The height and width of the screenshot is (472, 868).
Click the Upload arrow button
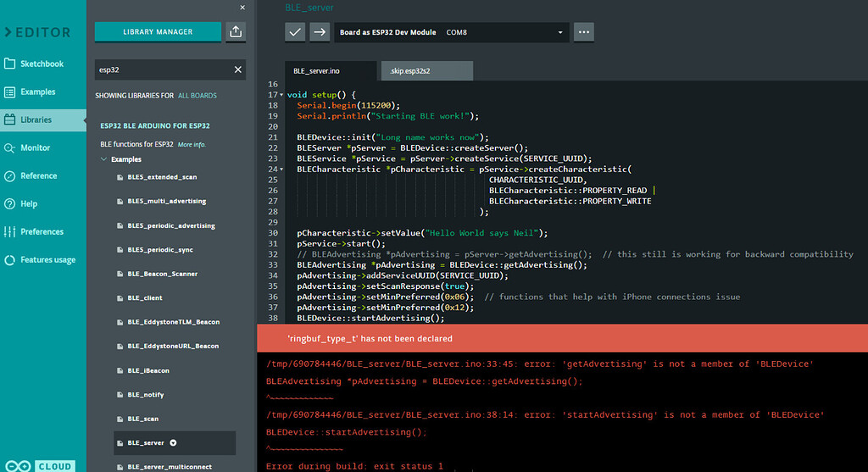[x=319, y=32]
